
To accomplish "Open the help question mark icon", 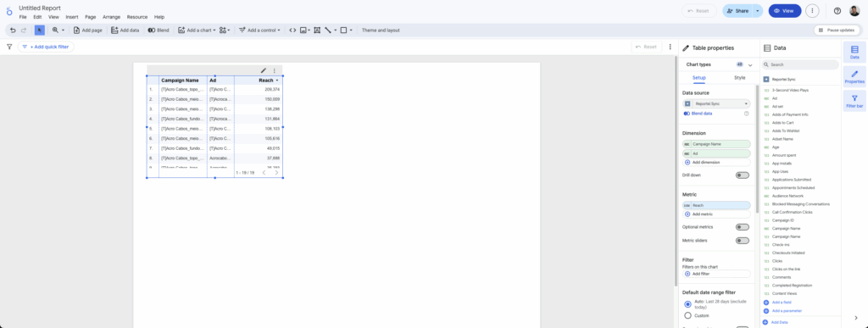I will 837,10.
